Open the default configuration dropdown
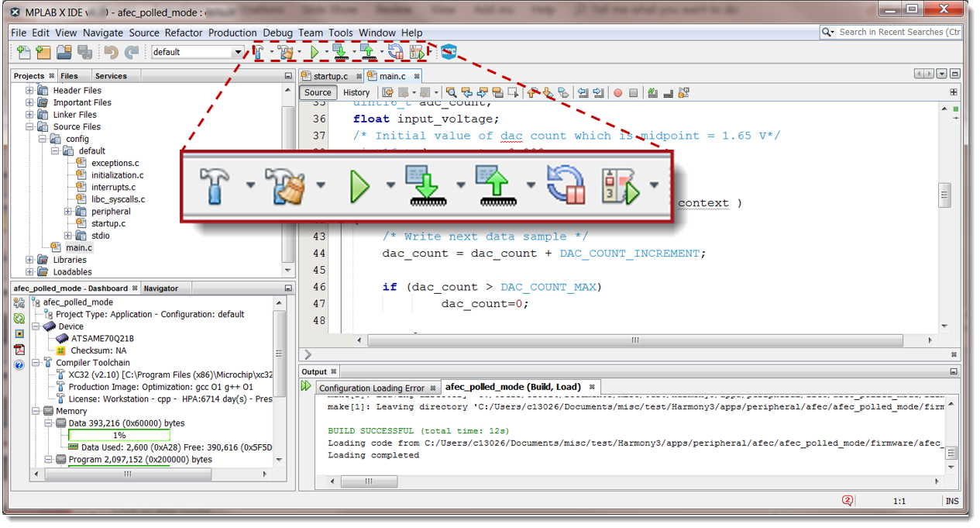980x528 pixels. pos(237,51)
